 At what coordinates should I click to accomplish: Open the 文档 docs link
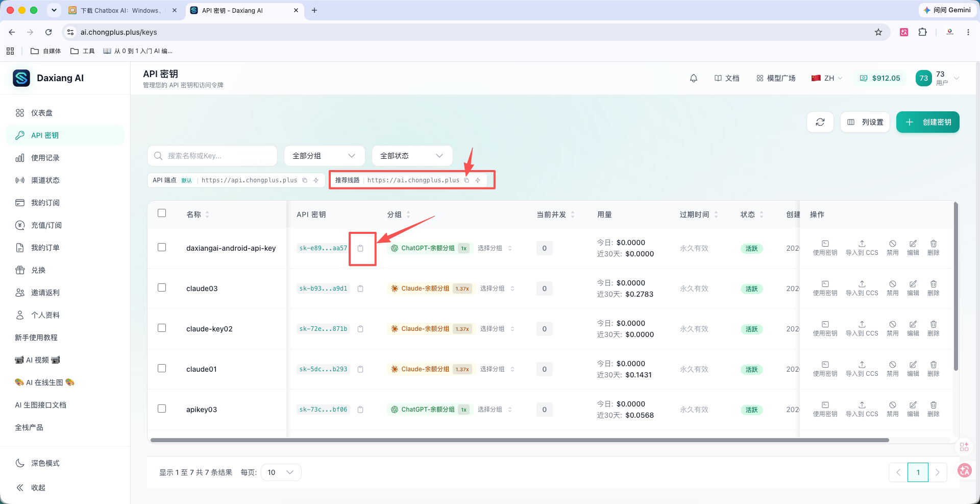pos(727,78)
